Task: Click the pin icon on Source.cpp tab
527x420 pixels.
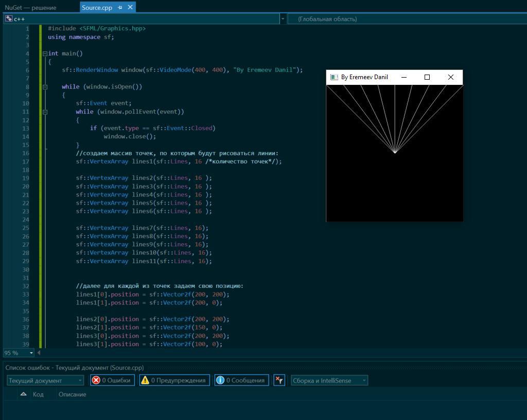Action: pyautogui.click(x=120, y=7)
